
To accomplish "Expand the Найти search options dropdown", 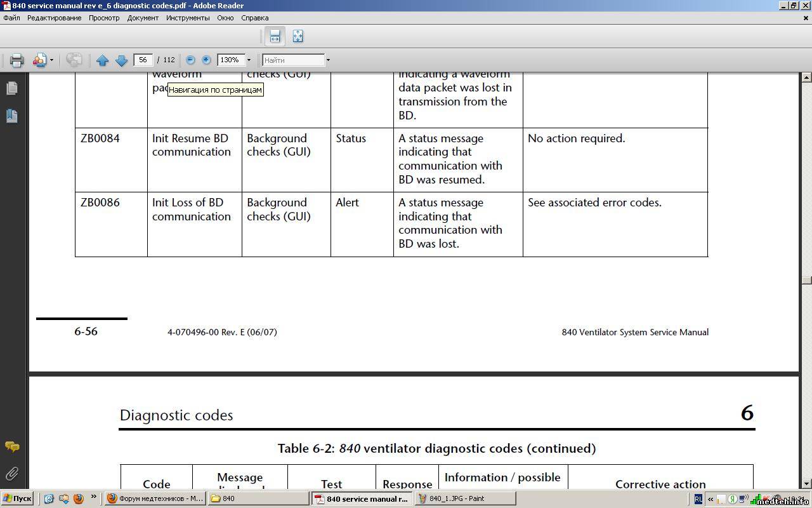I will click(x=328, y=60).
